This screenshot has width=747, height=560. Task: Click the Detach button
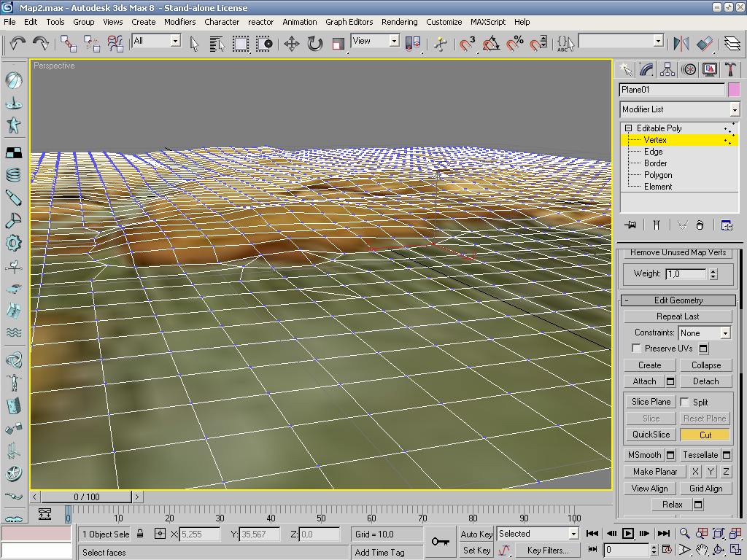(x=705, y=381)
